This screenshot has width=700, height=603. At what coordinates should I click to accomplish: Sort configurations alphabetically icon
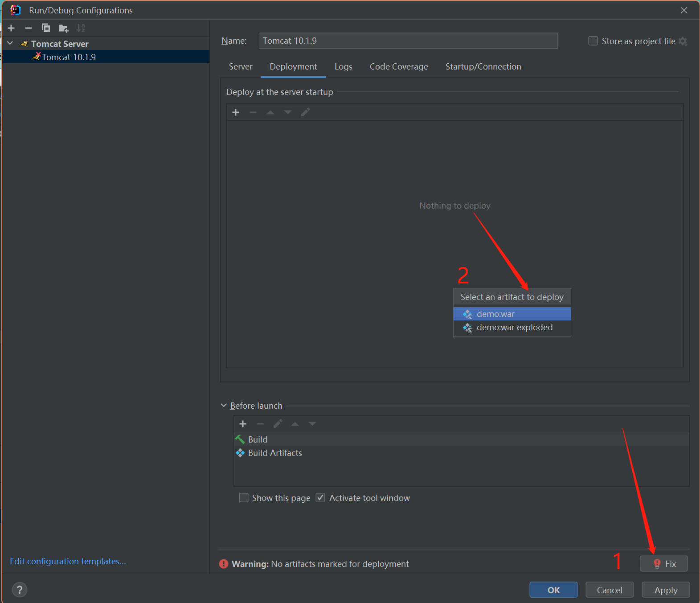click(x=81, y=28)
